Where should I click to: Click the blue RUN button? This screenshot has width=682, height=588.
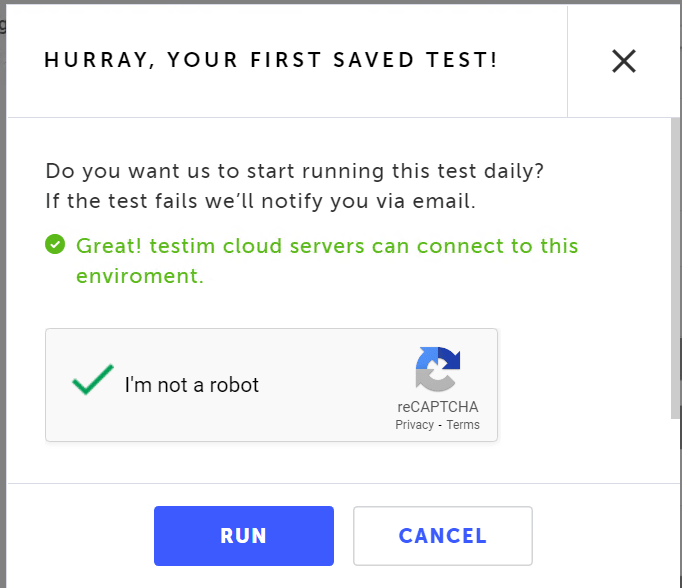[244, 536]
